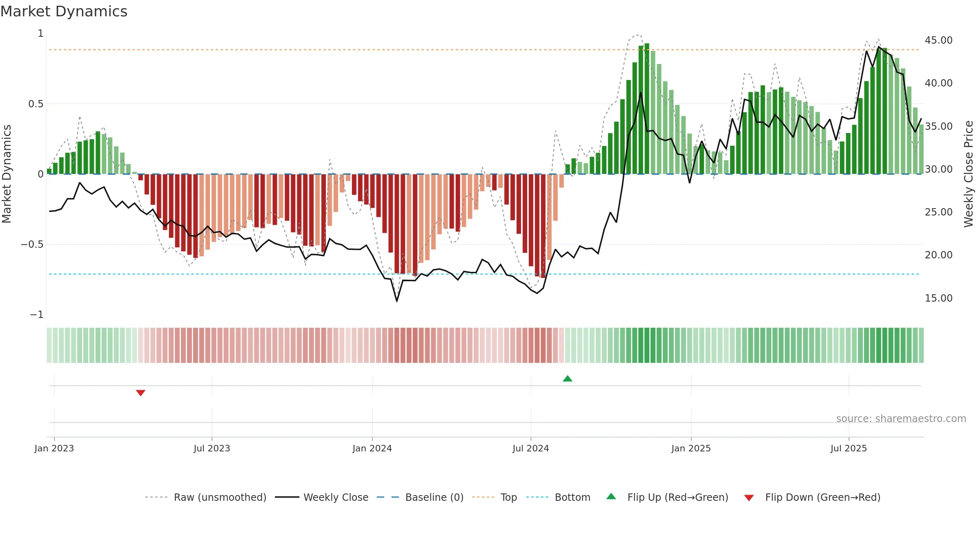This screenshot has height=551, width=980.
Task: Click the 40.00 price axis label
Action: [939, 83]
